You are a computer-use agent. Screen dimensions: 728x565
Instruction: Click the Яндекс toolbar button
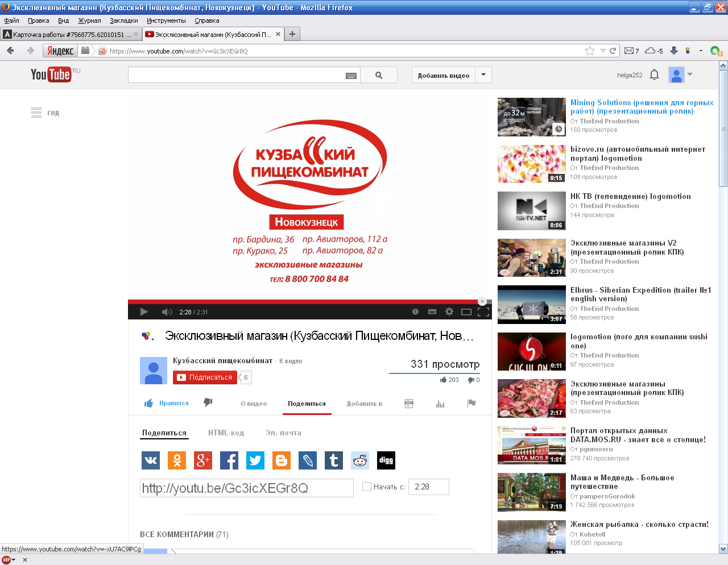click(x=60, y=51)
